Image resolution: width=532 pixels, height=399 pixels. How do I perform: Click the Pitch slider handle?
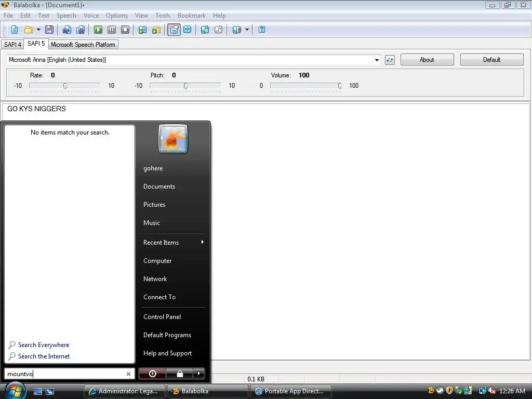[185, 86]
